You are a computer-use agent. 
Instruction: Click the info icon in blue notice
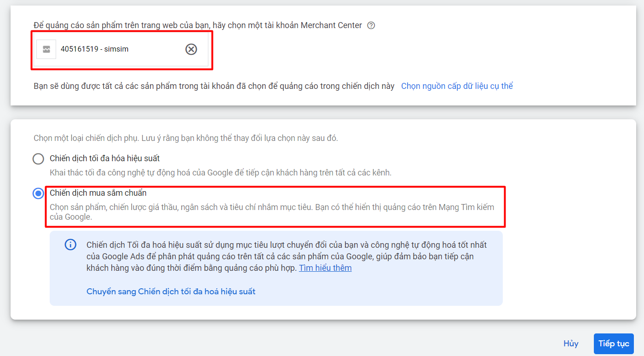[x=70, y=245]
